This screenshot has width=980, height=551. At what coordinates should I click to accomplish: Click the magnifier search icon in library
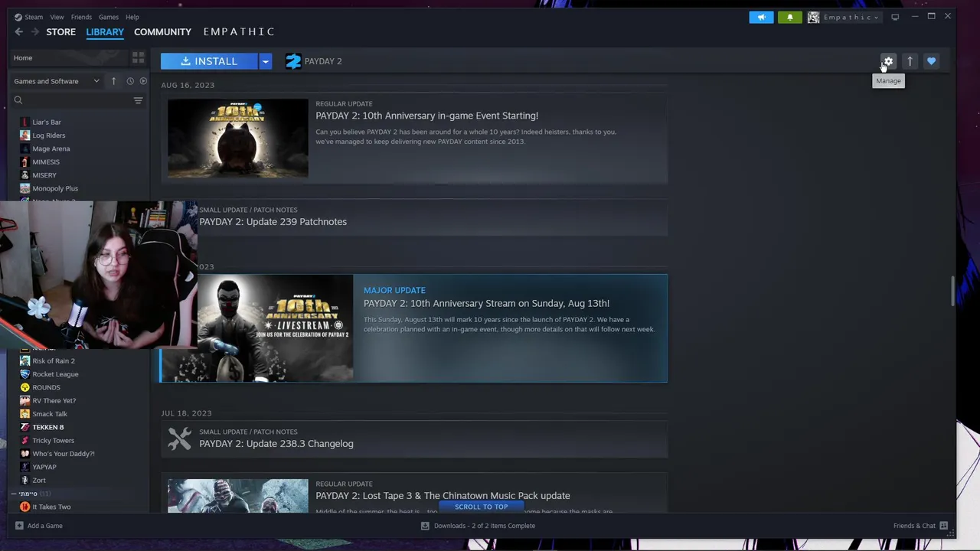tap(18, 100)
